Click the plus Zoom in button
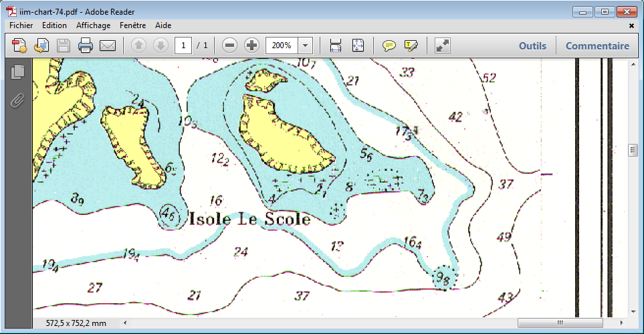 251,46
